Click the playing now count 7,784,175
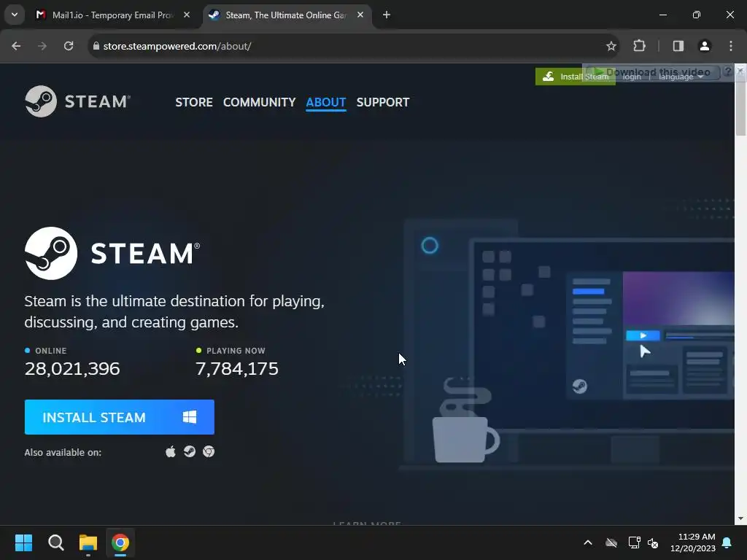The width and height of the screenshot is (747, 560). point(237,368)
